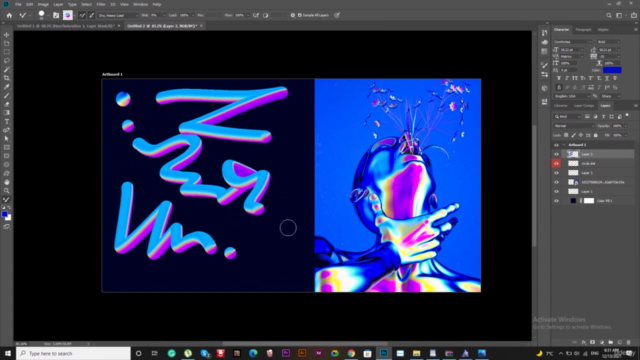
Task: Click the current brush load swatch
Action: pos(68,15)
